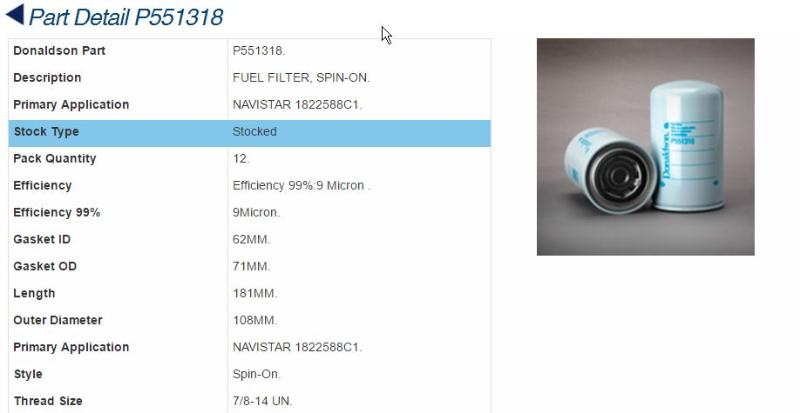Click the Part Detail P551318 heading

[x=126, y=17]
